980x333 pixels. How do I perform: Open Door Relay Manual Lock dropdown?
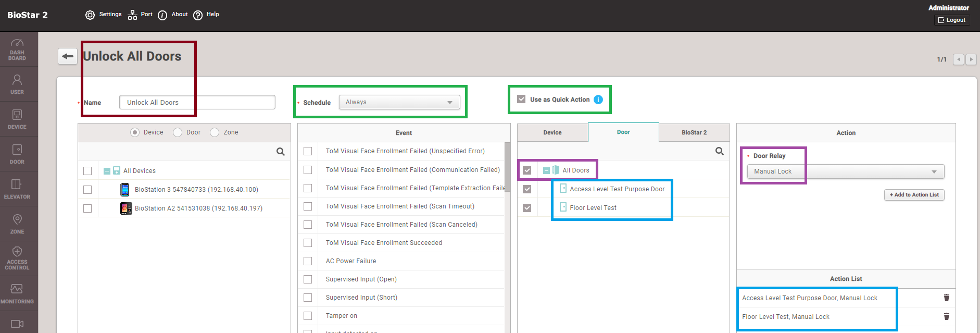846,171
